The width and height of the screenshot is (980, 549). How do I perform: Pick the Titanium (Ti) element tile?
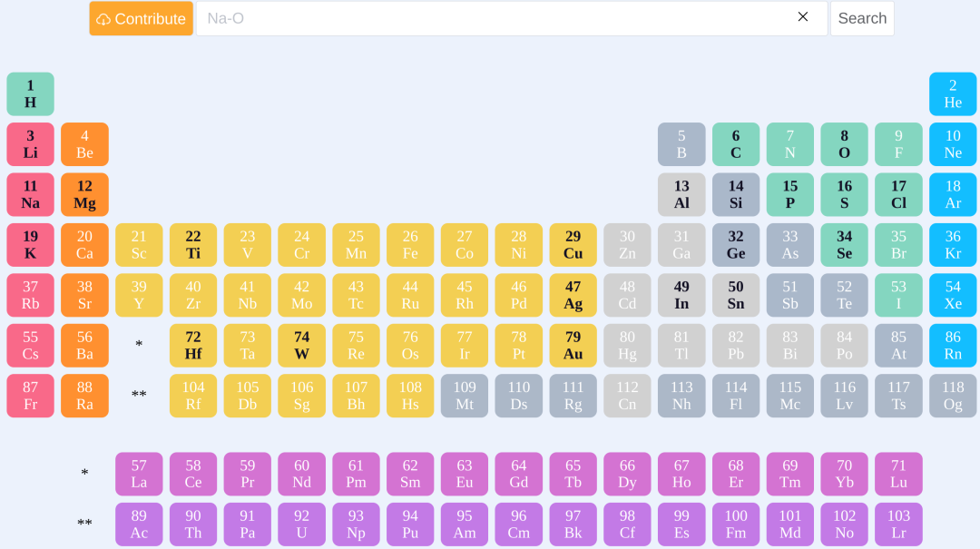pos(193,245)
